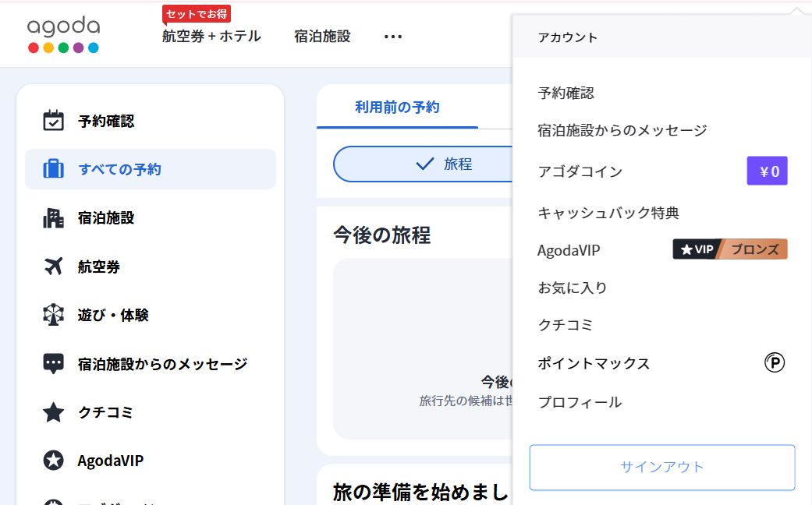The width and height of the screenshot is (812, 505).
Task: Click the chat bubble icon in sidebar
Action: 53,363
